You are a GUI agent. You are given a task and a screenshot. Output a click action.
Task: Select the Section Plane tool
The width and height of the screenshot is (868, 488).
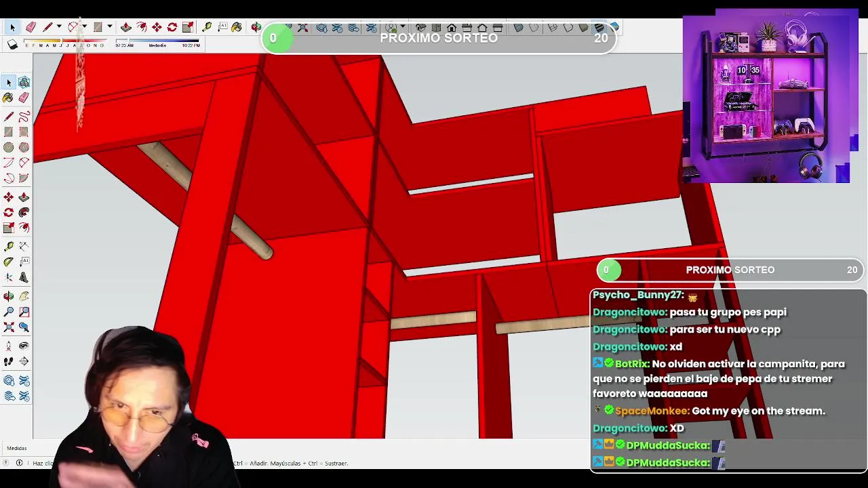tap(24, 361)
